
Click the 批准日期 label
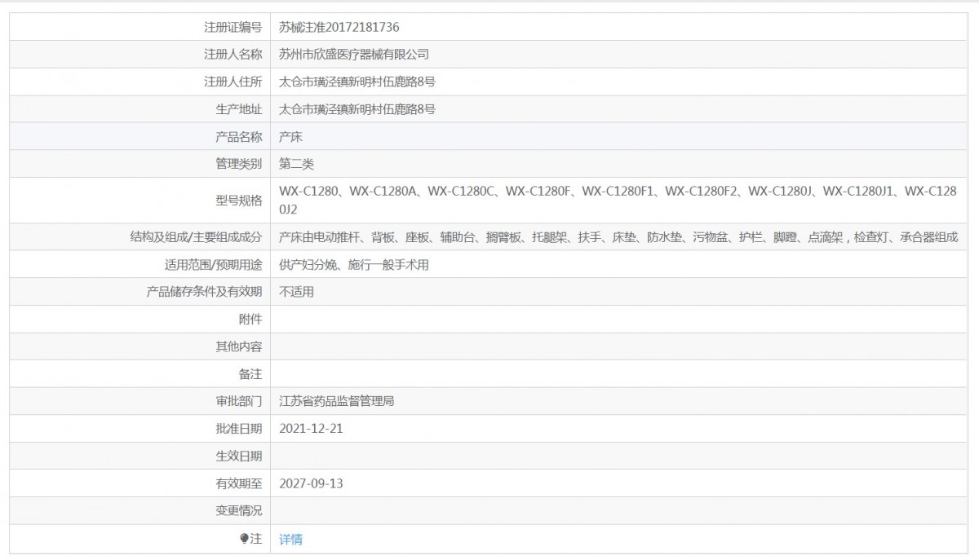click(238, 429)
